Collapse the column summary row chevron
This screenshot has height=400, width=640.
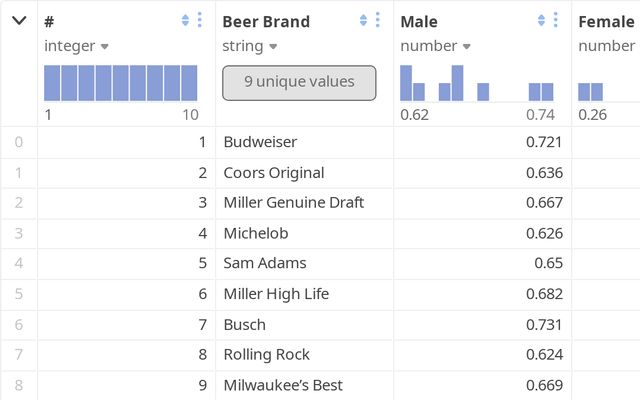(18, 20)
